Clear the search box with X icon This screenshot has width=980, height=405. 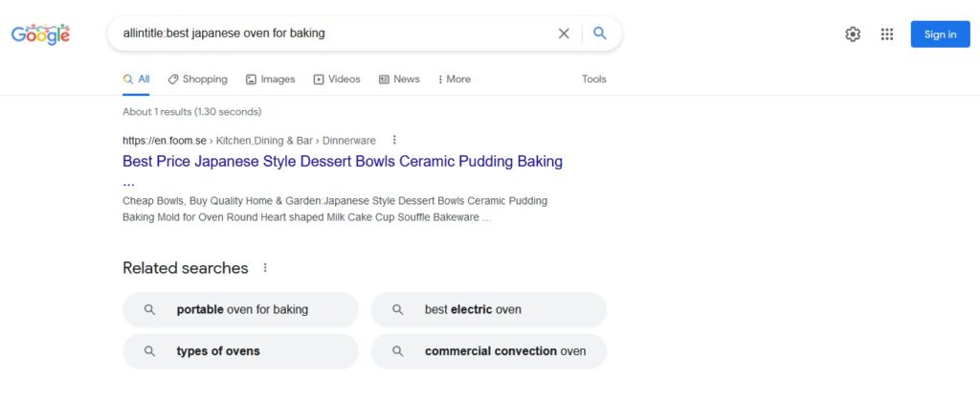tap(564, 34)
